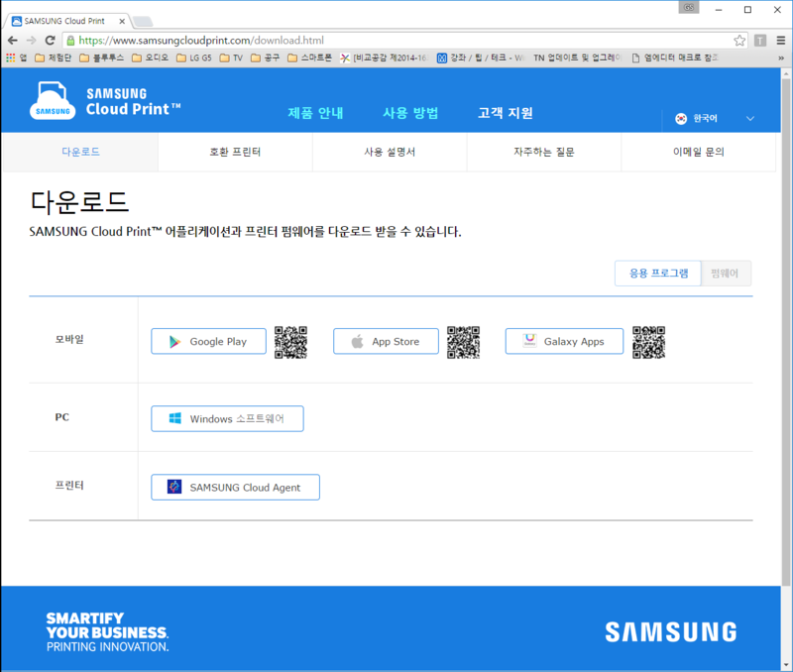Download SAMSUNG Cloud Agent
This screenshot has width=793, height=672.
tap(235, 488)
